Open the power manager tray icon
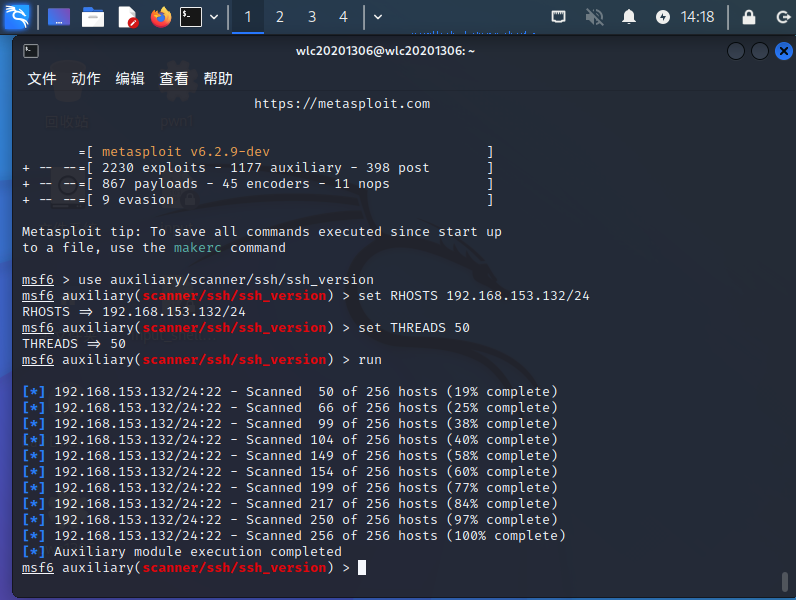The height and width of the screenshot is (600, 796). 662,17
